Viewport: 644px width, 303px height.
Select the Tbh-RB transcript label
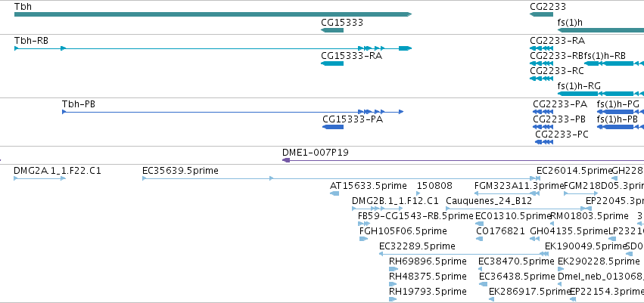31,41
